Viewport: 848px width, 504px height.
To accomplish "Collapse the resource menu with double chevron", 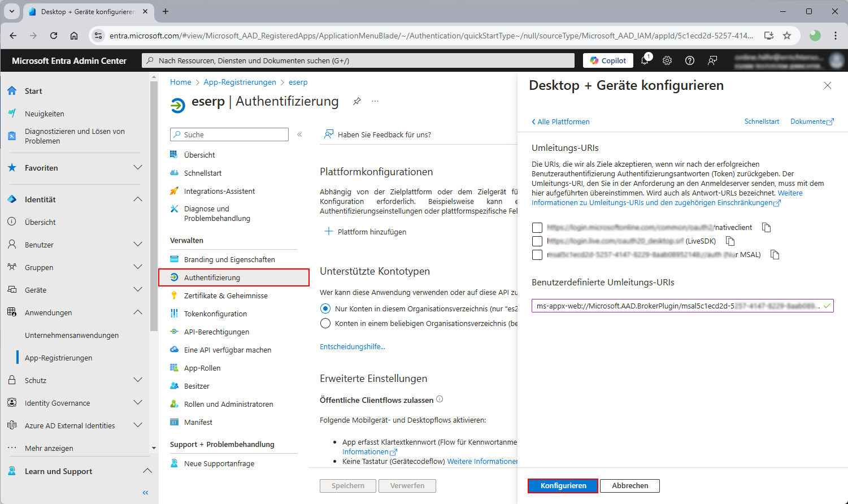I will click(299, 134).
